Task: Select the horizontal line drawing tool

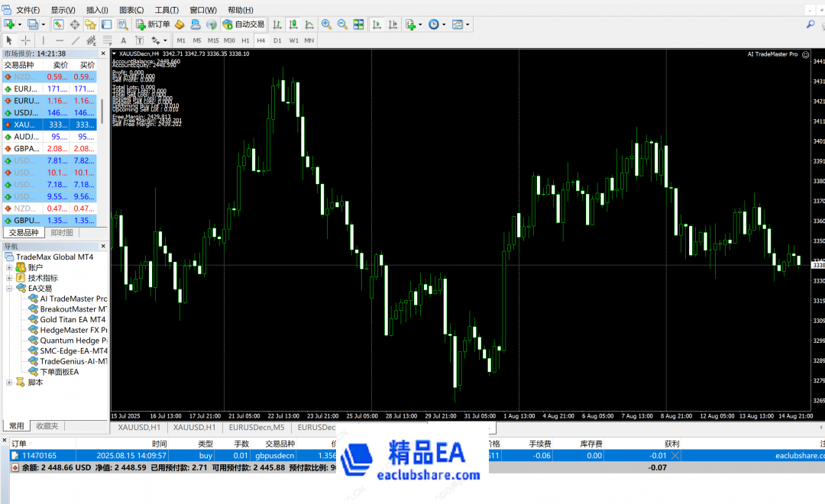Action: point(60,40)
